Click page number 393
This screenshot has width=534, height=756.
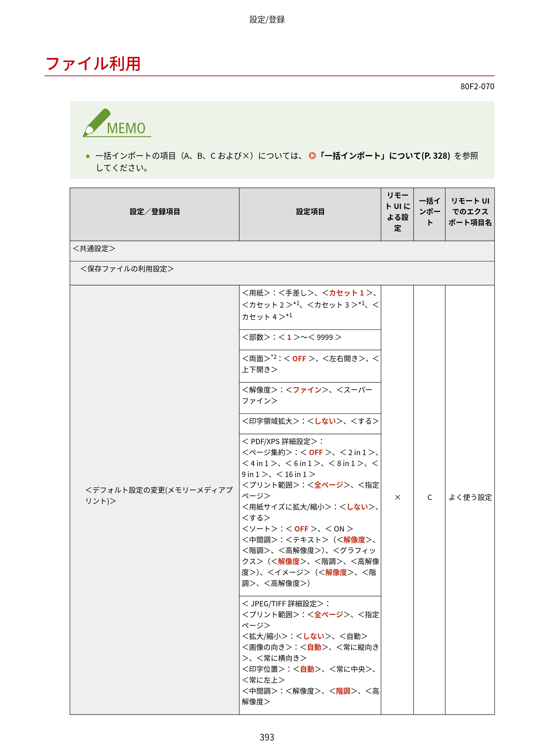[267, 737]
